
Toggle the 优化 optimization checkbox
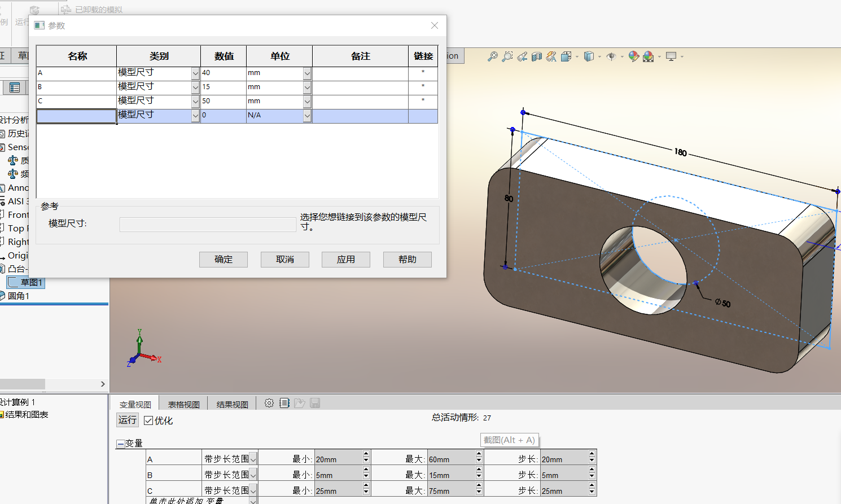coord(148,420)
